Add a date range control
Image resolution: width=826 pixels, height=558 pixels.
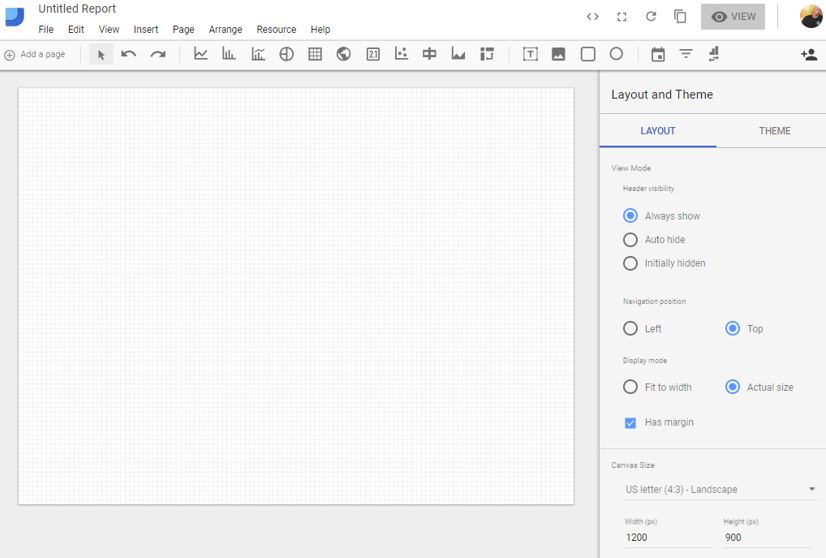[658, 54]
